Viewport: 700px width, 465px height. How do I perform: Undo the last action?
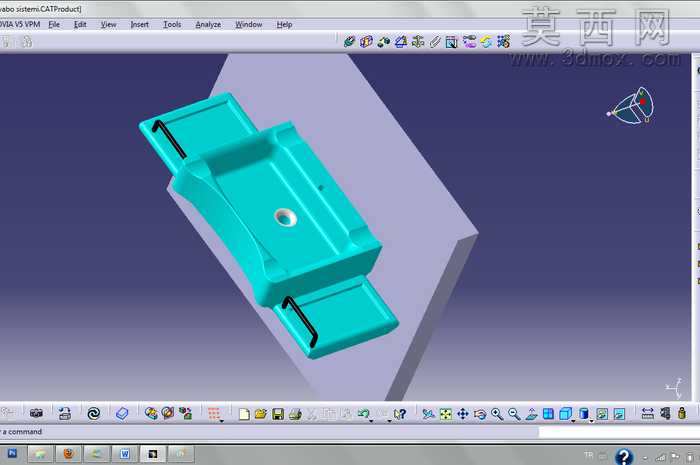point(362,414)
